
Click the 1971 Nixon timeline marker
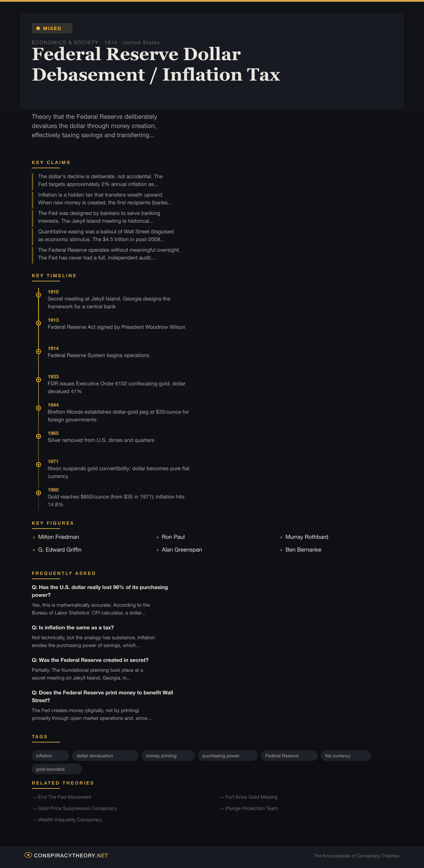pos(39,465)
